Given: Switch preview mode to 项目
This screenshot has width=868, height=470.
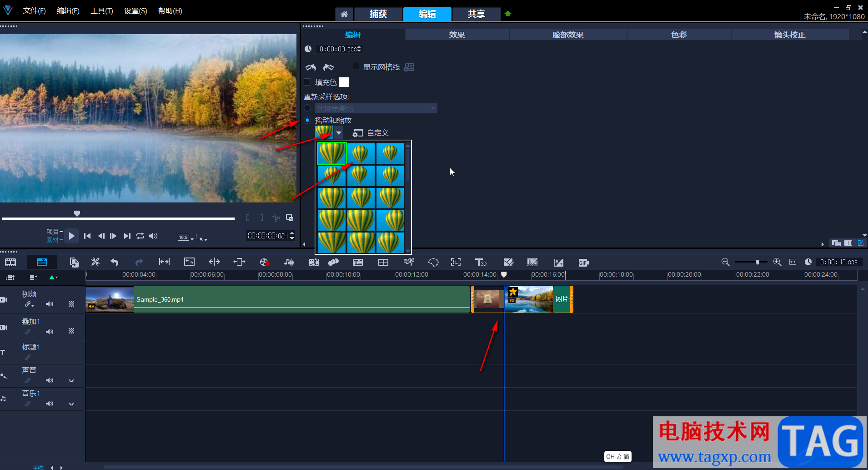Looking at the screenshot, I should [54, 232].
